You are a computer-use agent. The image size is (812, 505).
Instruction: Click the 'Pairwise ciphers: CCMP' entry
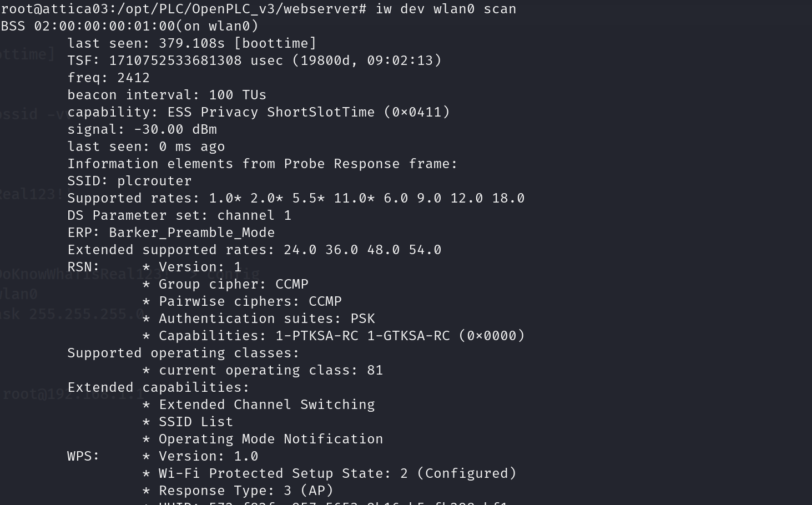[250, 301]
